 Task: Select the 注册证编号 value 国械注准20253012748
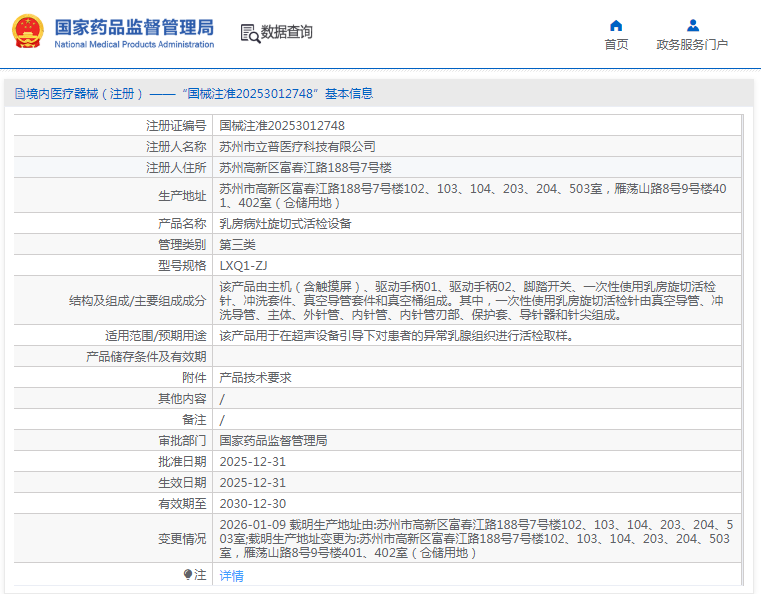pos(282,126)
